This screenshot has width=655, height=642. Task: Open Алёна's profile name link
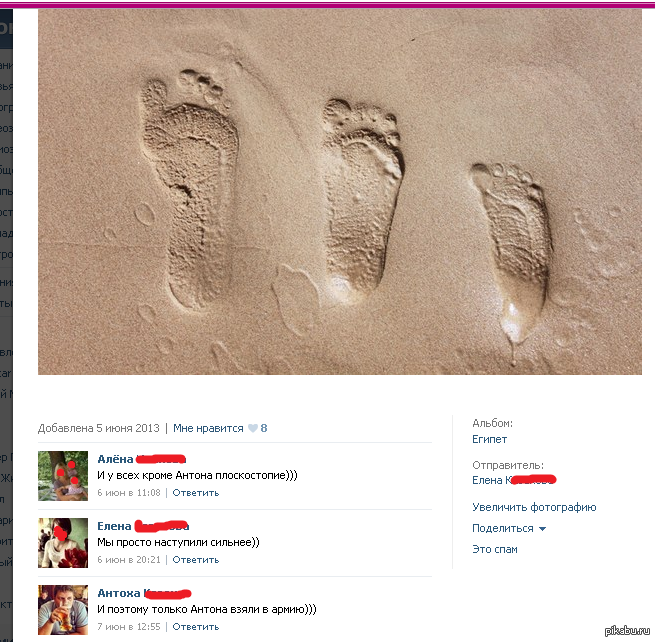(x=141, y=459)
